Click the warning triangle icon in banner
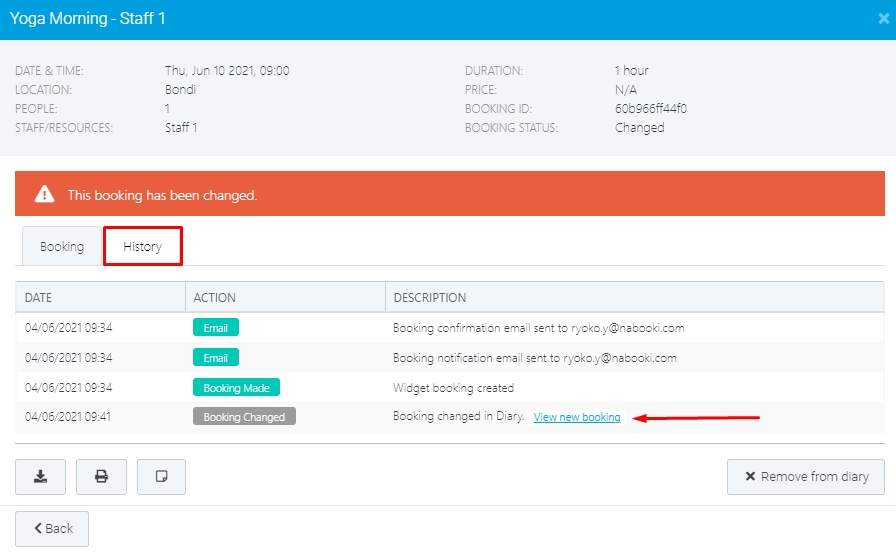The image size is (896, 555). [x=45, y=194]
